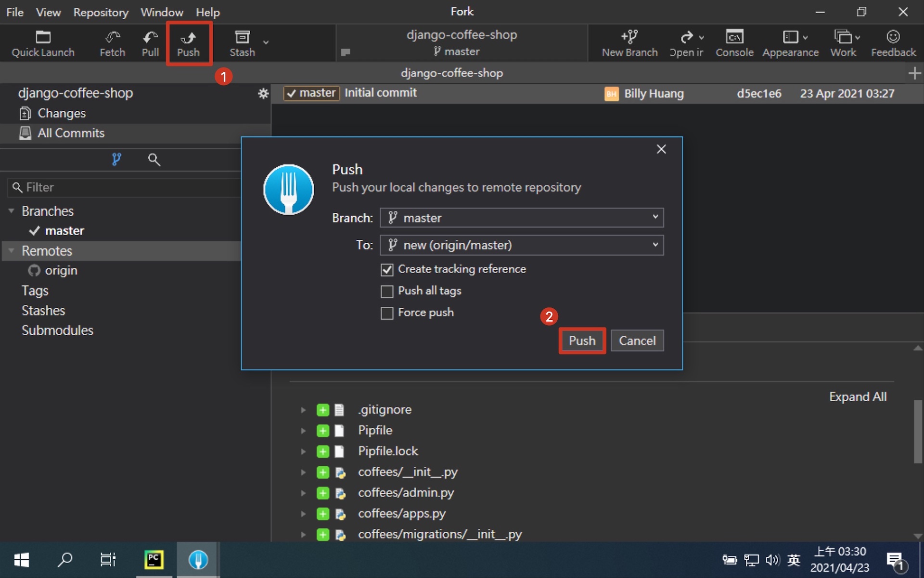The height and width of the screenshot is (578, 924).
Task: Select the django-coffee-shop repository tab
Action: tap(451, 73)
